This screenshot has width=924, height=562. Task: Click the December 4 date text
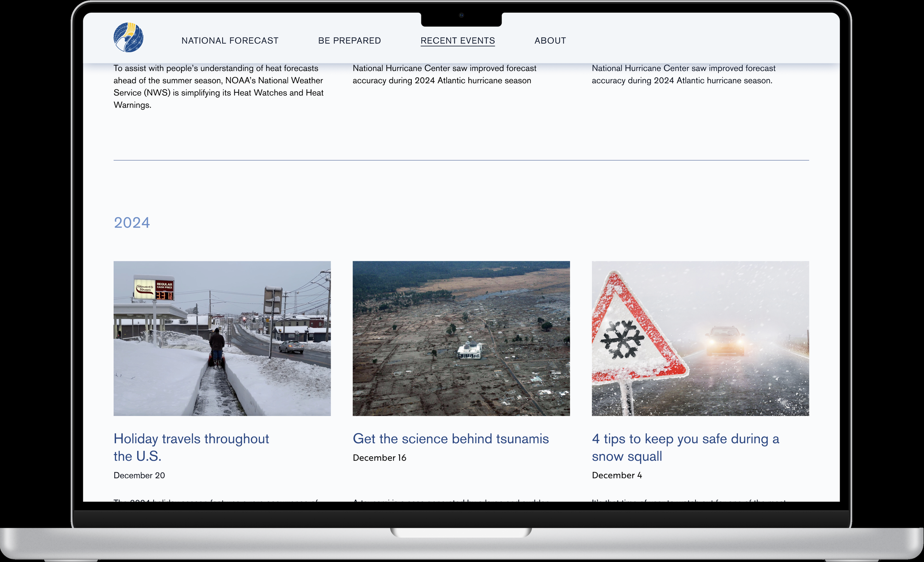click(617, 475)
